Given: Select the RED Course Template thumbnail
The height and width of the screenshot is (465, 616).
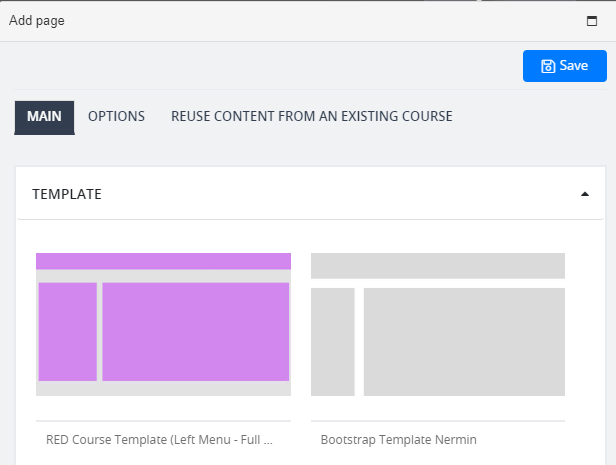Looking at the screenshot, I should pyautogui.click(x=163, y=324).
